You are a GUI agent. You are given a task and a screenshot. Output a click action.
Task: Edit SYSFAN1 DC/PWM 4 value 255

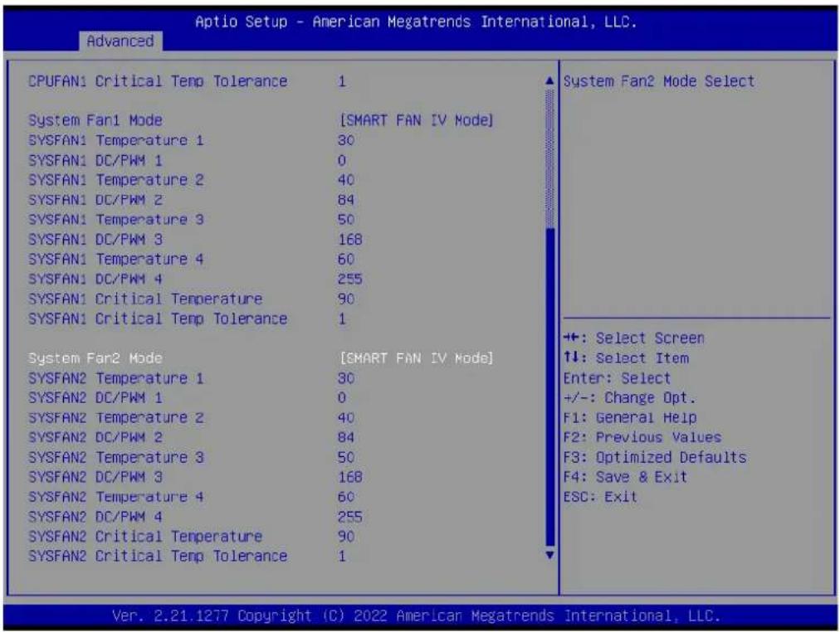pyautogui.click(x=350, y=279)
